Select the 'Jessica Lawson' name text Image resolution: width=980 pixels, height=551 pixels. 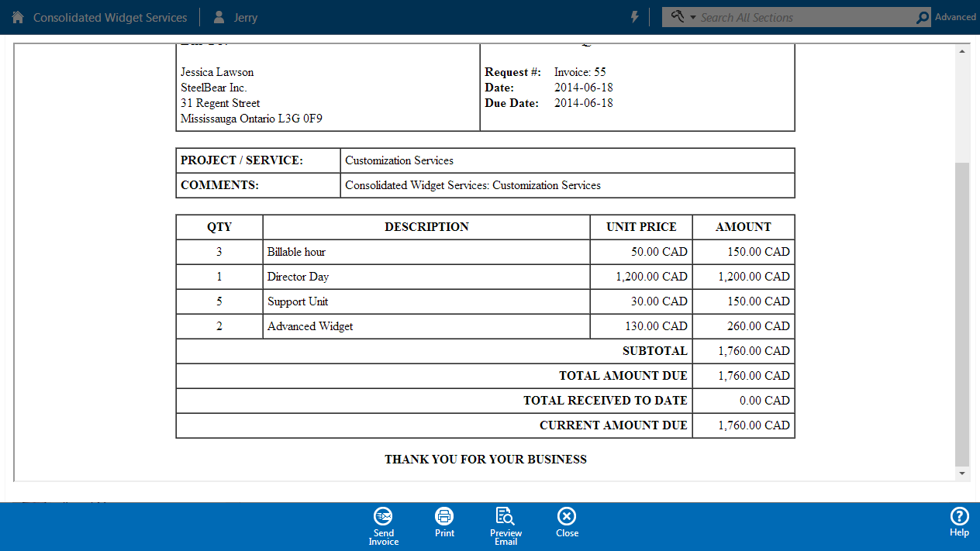[x=217, y=72]
